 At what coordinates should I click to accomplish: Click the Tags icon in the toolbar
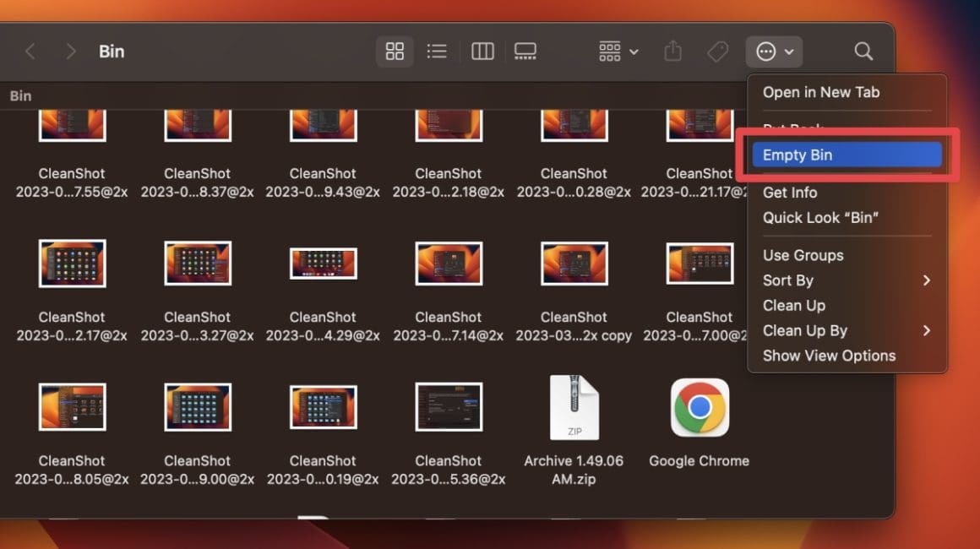coord(717,51)
